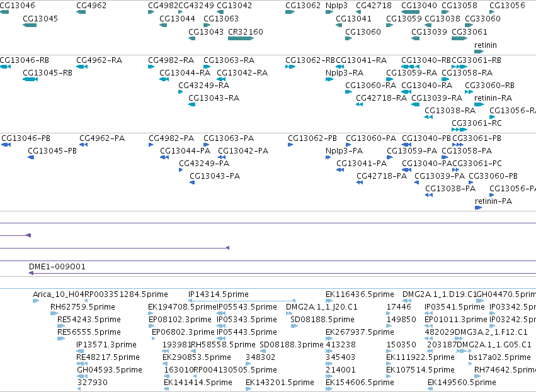Select the Nplp3 gene label
Image resolution: width=536 pixels, height=392 pixels.
pyautogui.click(x=337, y=6)
